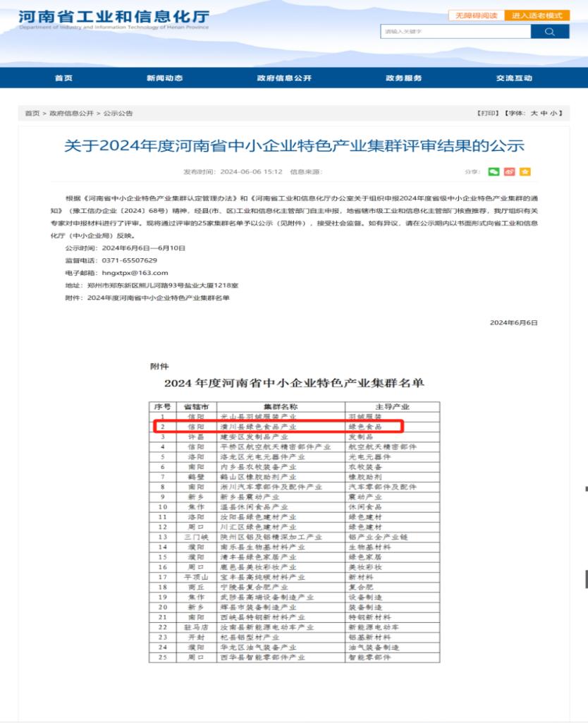Share the article via Weibo icon
This screenshot has width=588, height=723.
tap(509, 171)
